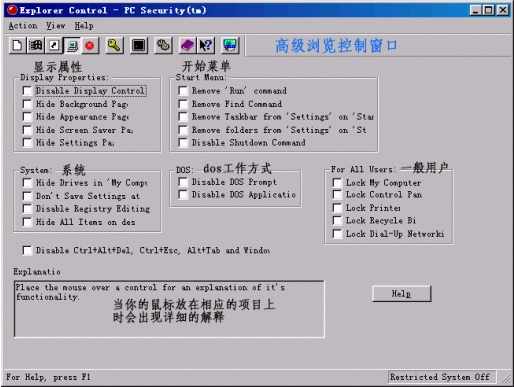Click the red circle toolbar icon

90,45
